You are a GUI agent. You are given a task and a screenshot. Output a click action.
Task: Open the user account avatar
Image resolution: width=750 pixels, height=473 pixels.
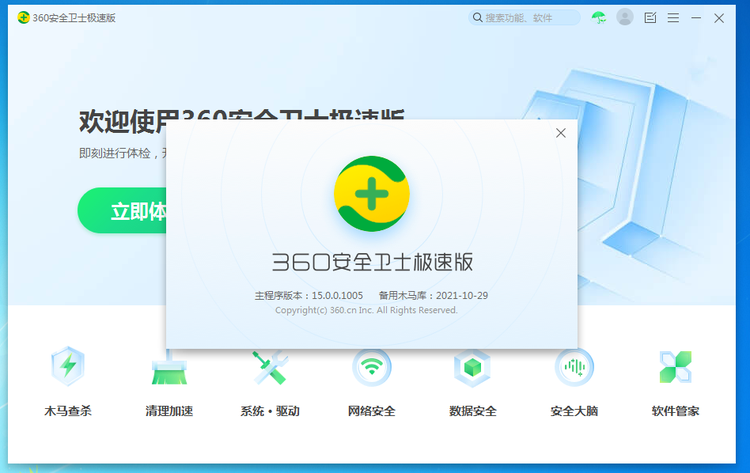point(625,17)
